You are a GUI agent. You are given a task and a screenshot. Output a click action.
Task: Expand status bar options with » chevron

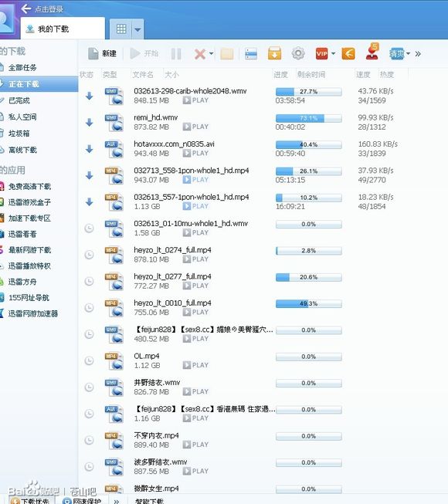[117, 501]
